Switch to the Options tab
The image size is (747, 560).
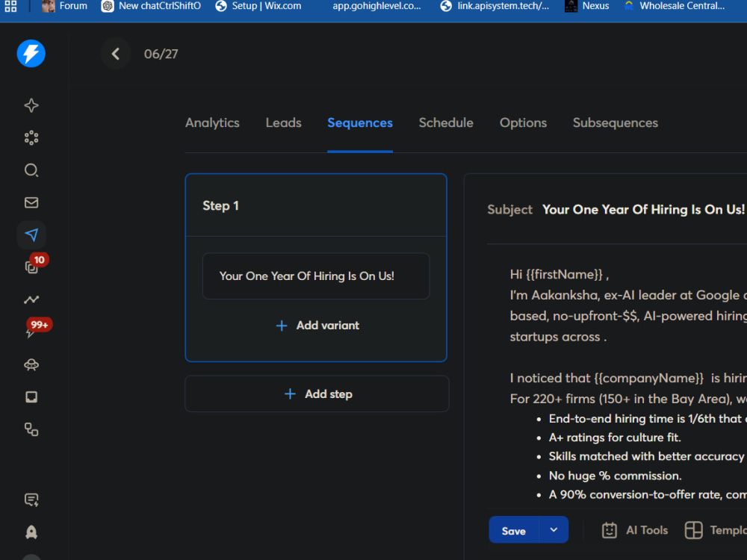click(x=523, y=123)
